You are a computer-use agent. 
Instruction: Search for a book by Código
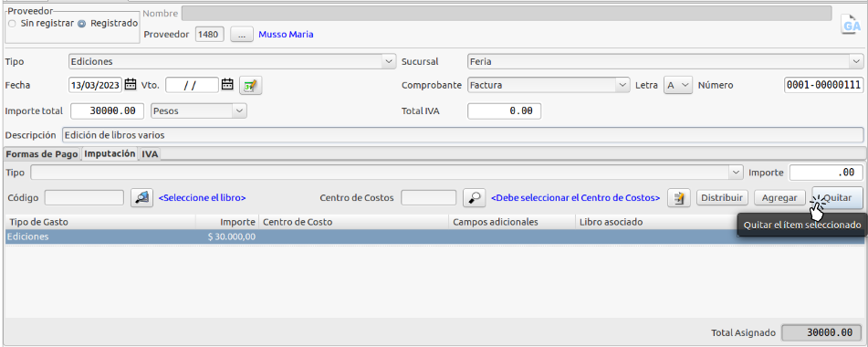[141, 197]
